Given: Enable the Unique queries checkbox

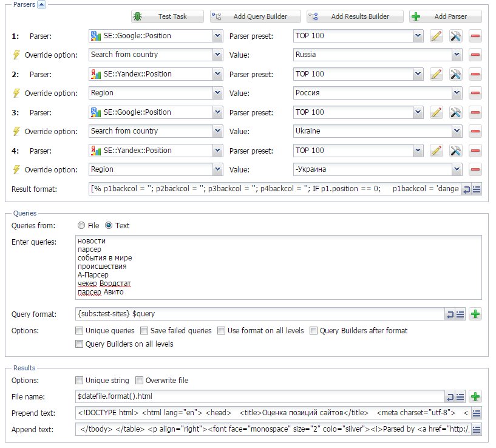Looking at the screenshot, I should [x=79, y=331].
